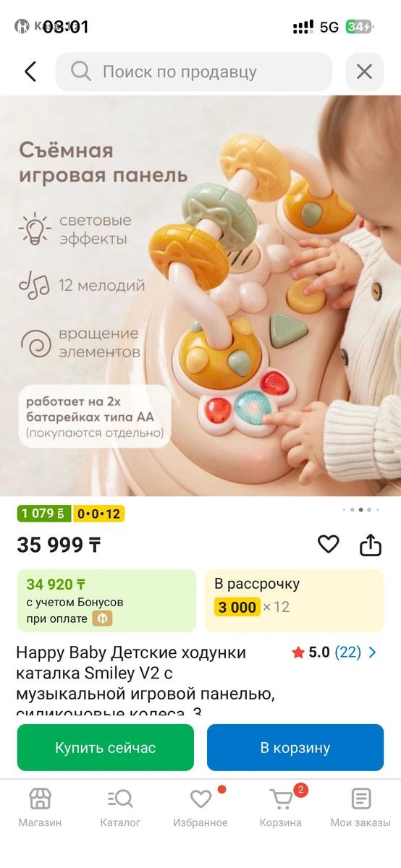
Task: Go back with the left arrow icon
Action: [x=30, y=72]
